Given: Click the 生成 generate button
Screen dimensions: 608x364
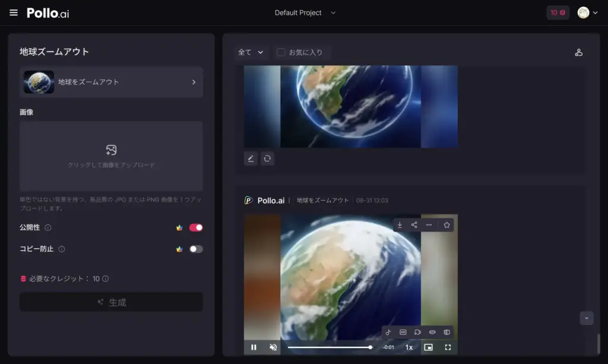Looking at the screenshot, I should tap(111, 302).
